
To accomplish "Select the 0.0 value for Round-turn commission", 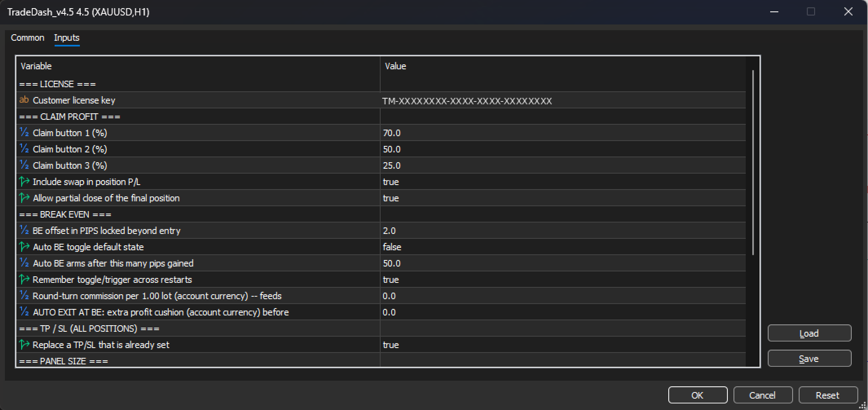I will 563,296.
